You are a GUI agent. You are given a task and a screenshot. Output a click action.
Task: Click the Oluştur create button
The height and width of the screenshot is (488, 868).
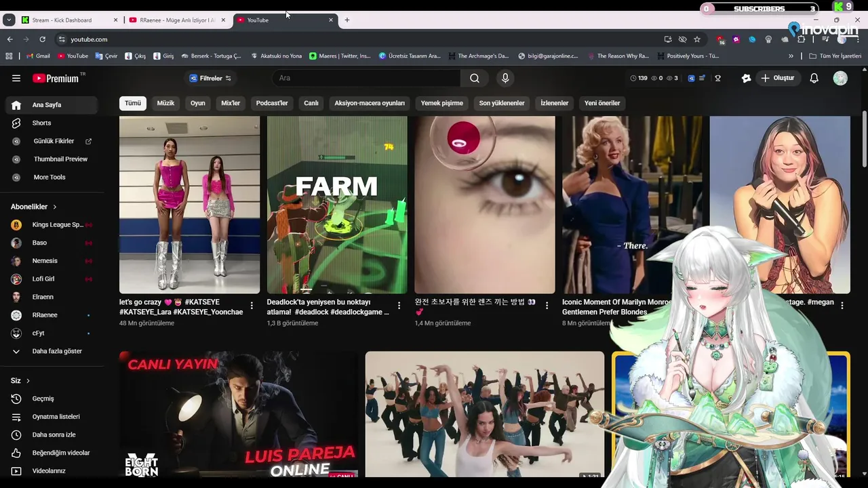pos(777,78)
